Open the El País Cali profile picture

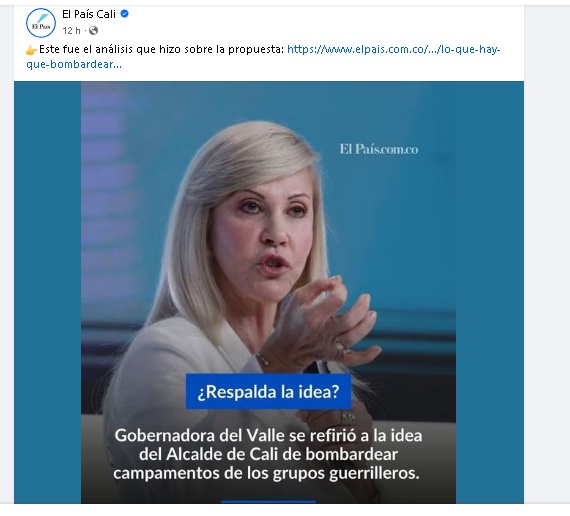(41, 23)
